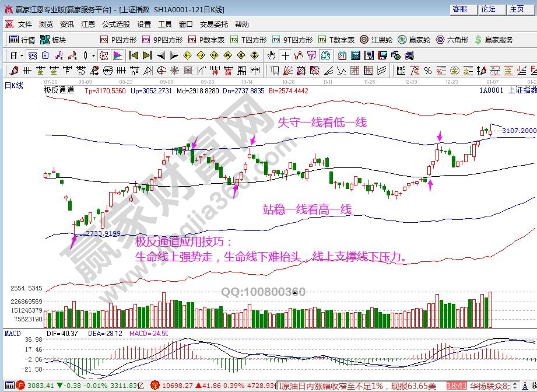Click the percent sign drawing tool
Viewport: 537px width, 392px height.
coord(428,71)
